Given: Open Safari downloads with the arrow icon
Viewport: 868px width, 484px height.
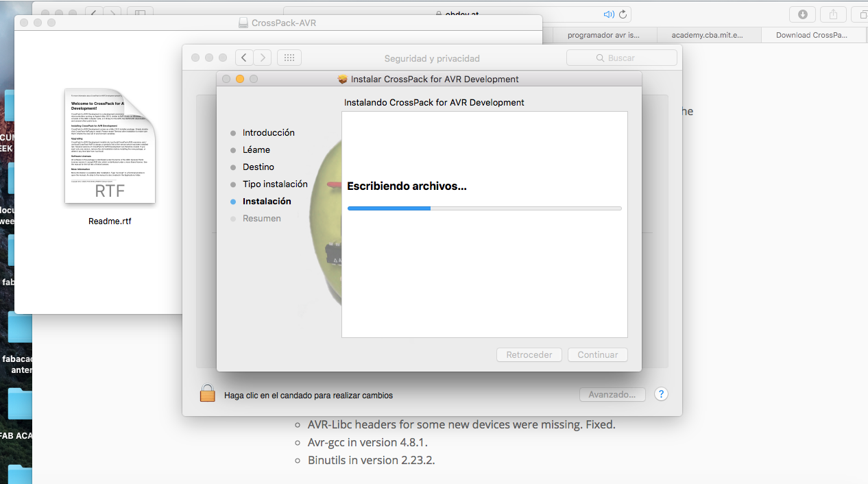Looking at the screenshot, I should (x=803, y=14).
